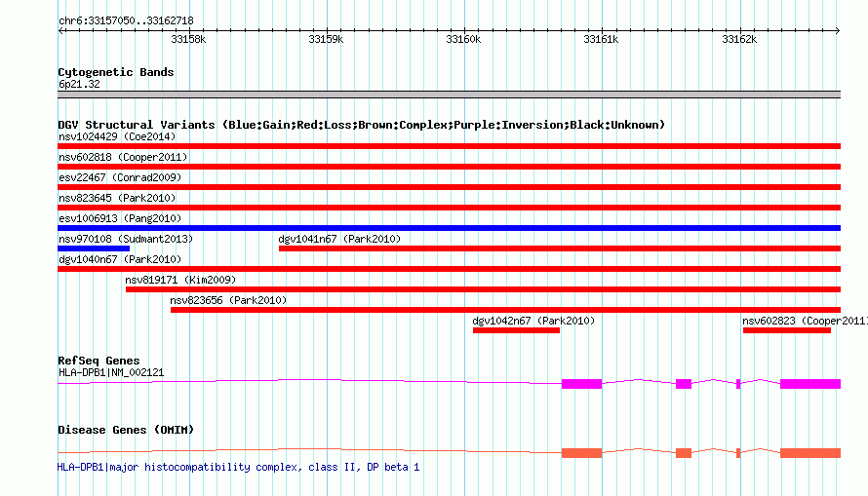Select the nsv819171 (Kim2009) variant bar
This screenshot has width=868, height=496.
[484, 289]
